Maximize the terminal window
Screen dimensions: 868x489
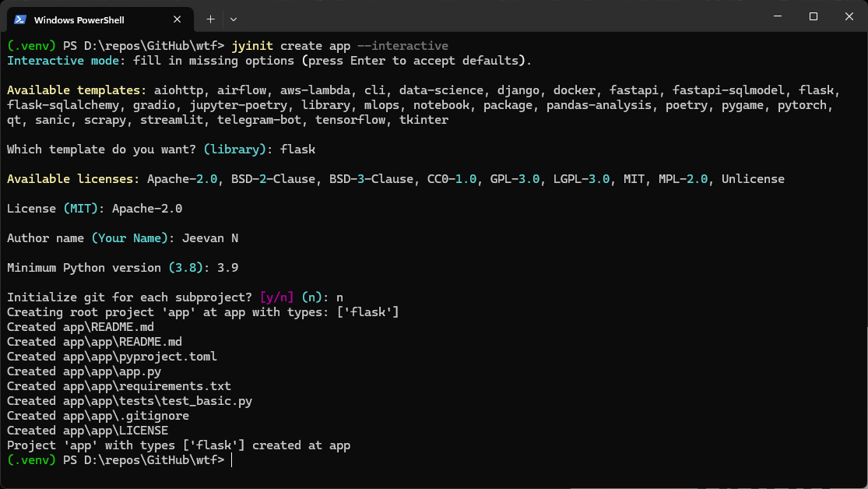point(813,16)
